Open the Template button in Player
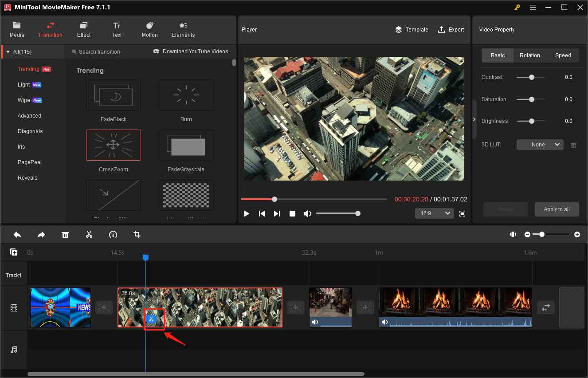This screenshot has height=378, width=588. point(412,30)
